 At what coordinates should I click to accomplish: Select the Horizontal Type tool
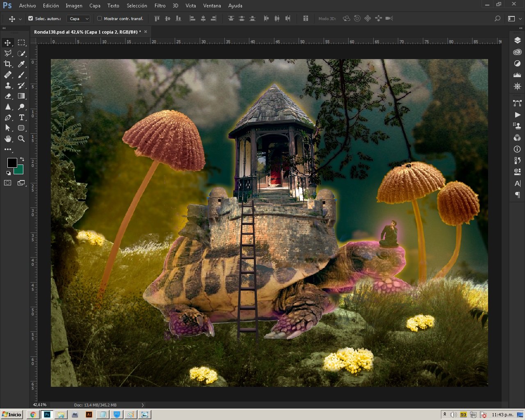[x=21, y=117]
